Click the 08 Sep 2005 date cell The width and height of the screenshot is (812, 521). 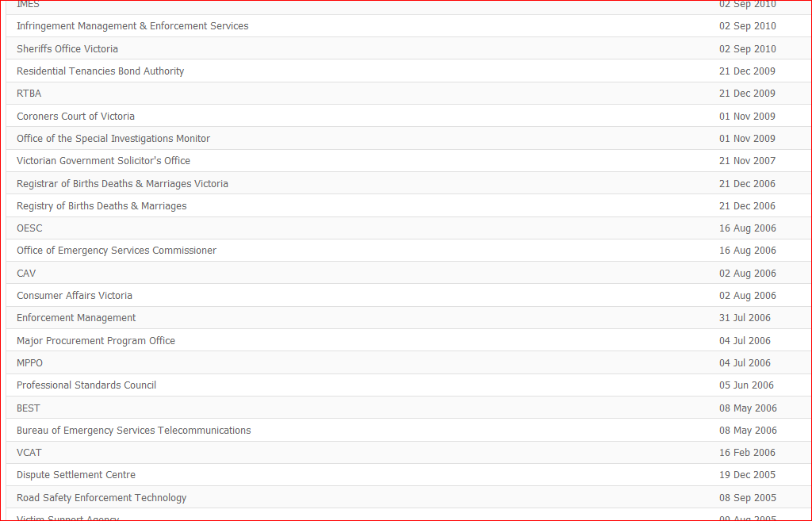tap(747, 498)
